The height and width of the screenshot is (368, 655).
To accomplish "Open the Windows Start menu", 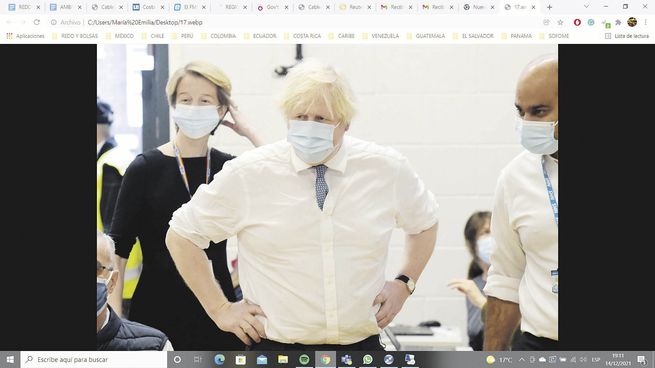I will pos(10,359).
